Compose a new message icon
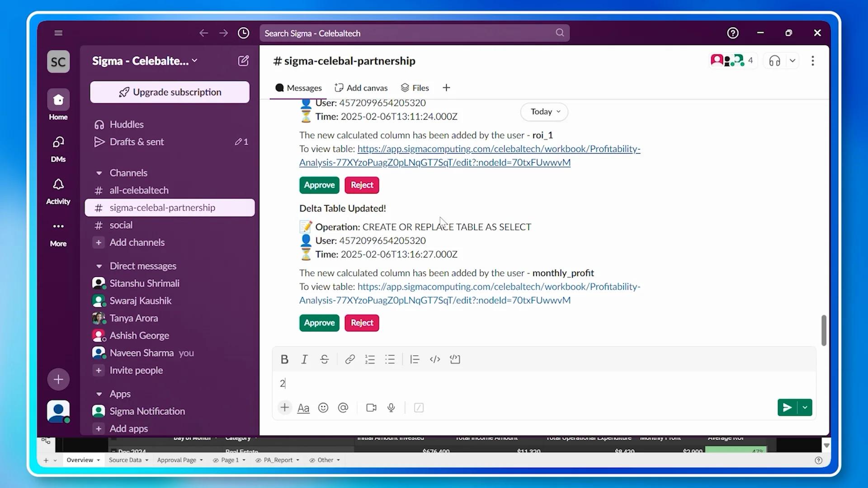Viewport: 868px width, 488px height. (x=243, y=61)
